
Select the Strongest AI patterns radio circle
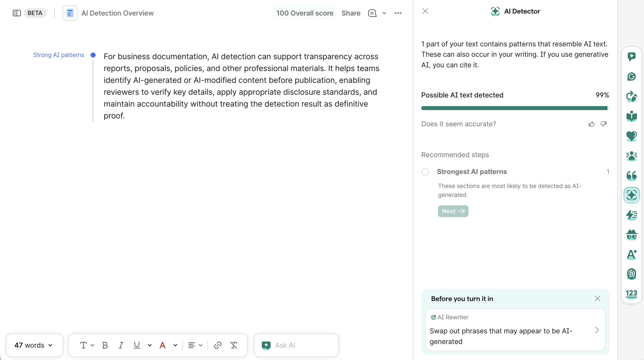tap(425, 172)
